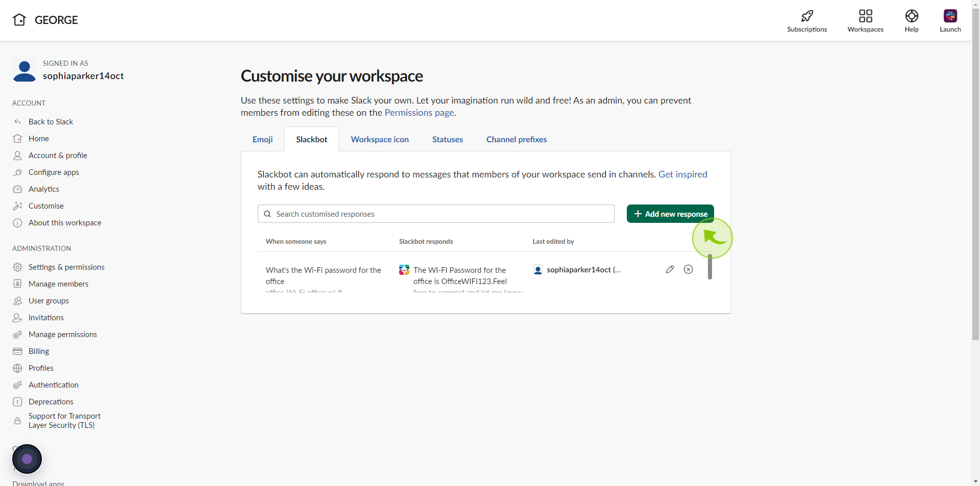Click the Home sidebar icon
This screenshot has height=486, width=980.
tap(17, 139)
